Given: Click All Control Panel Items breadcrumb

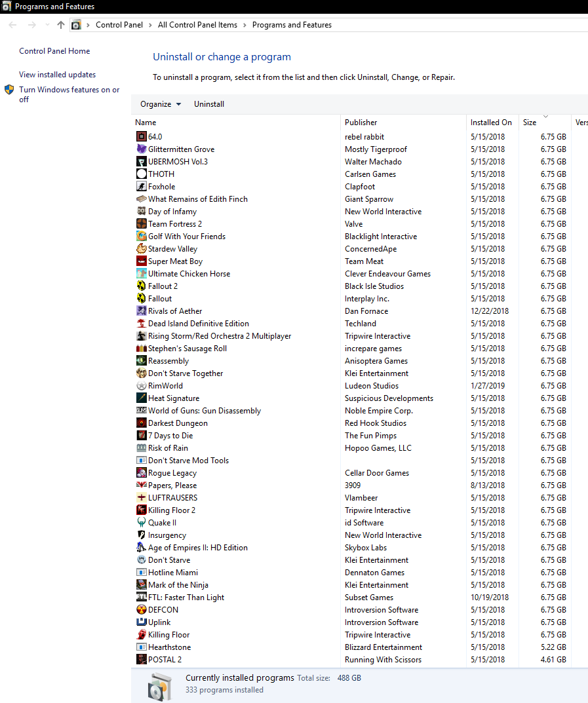Looking at the screenshot, I should 197,25.
